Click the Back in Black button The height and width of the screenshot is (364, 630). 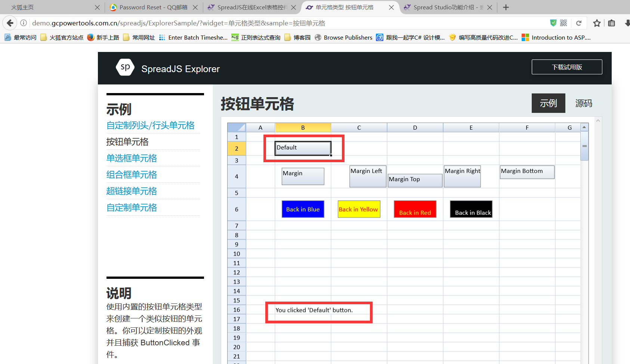(x=471, y=209)
